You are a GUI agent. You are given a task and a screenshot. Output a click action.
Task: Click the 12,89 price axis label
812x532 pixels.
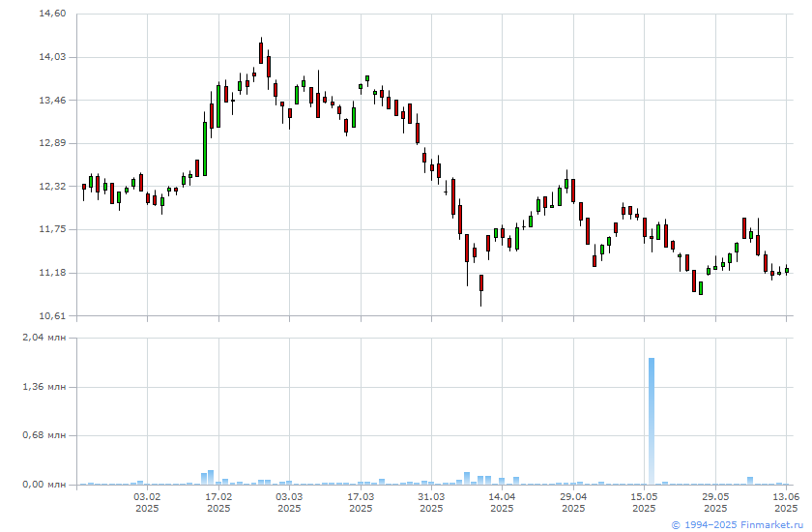(x=52, y=142)
